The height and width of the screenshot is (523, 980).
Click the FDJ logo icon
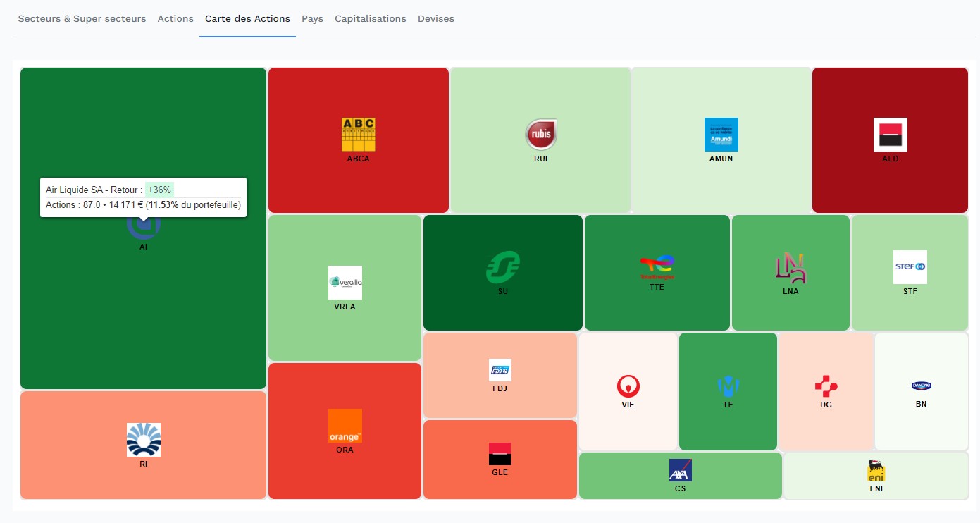coord(500,370)
